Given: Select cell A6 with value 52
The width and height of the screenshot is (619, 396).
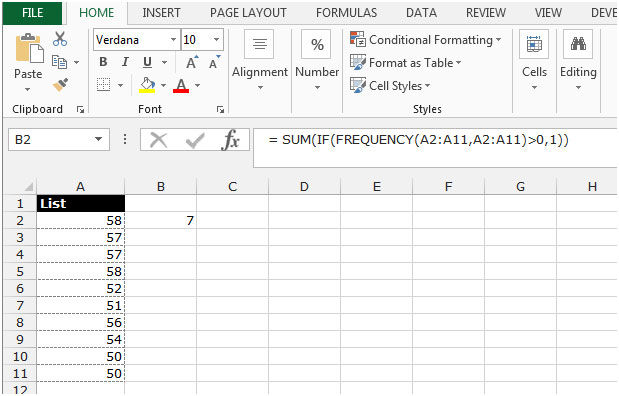Looking at the screenshot, I should coord(81,289).
